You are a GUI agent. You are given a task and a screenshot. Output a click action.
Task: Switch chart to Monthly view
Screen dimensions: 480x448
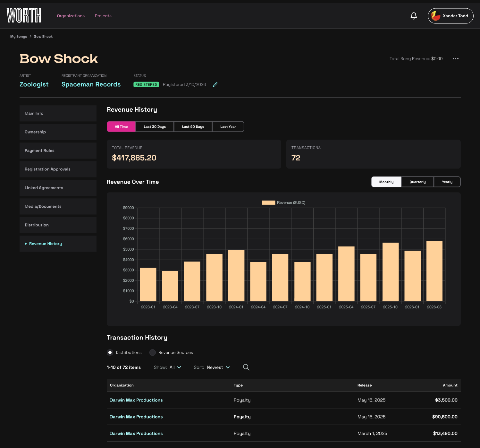pyautogui.click(x=386, y=182)
